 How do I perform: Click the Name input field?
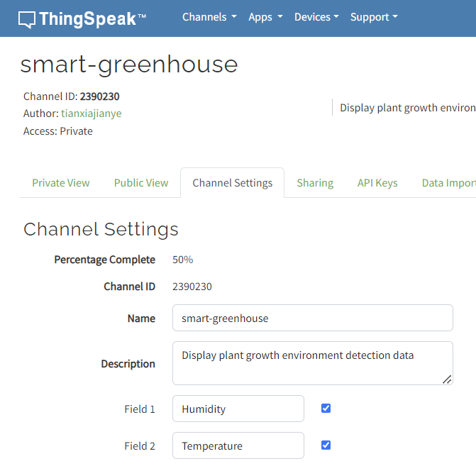pos(313,318)
